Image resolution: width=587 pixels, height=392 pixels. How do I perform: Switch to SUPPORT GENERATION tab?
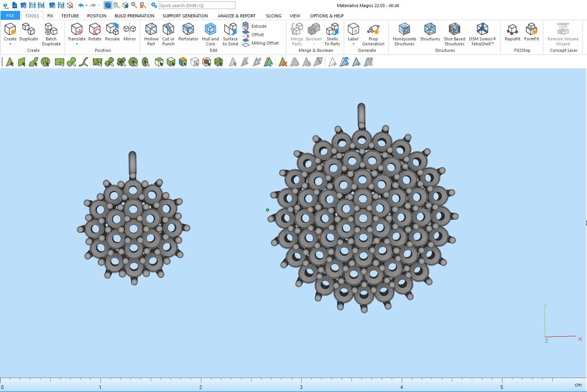[x=185, y=16]
